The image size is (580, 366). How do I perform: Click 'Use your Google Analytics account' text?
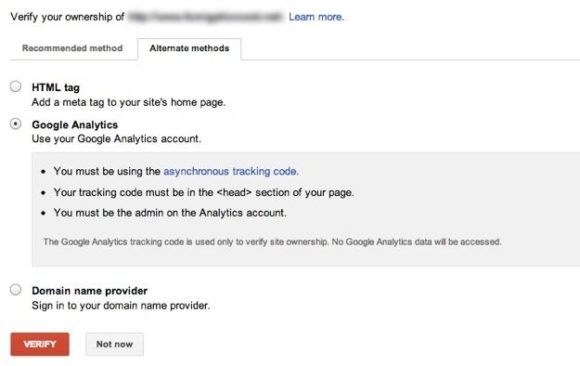click(x=117, y=139)
